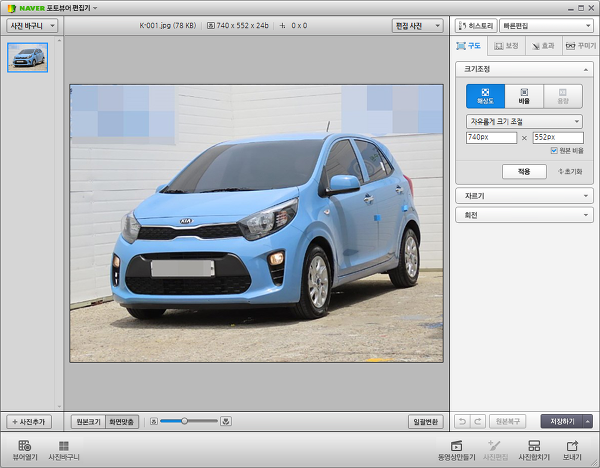Click the 일괄변환 button
Screen dimensions: 600x468
coord(426,422)
